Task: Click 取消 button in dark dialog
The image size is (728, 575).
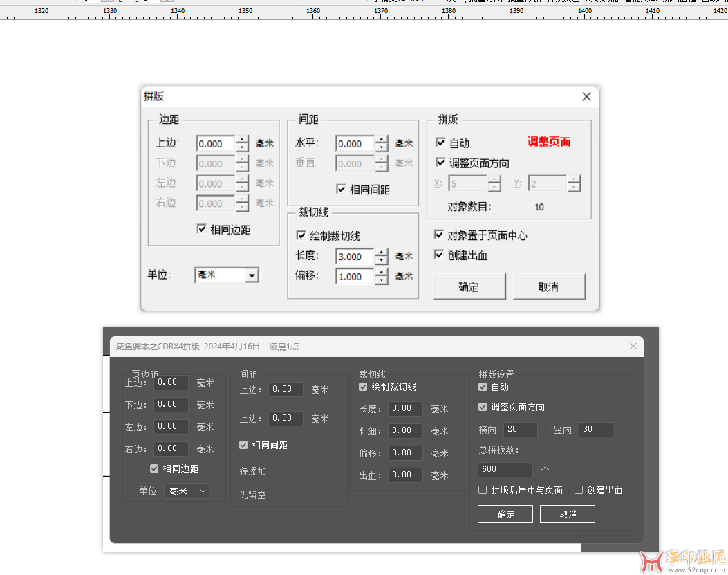Action: point(567,514)
